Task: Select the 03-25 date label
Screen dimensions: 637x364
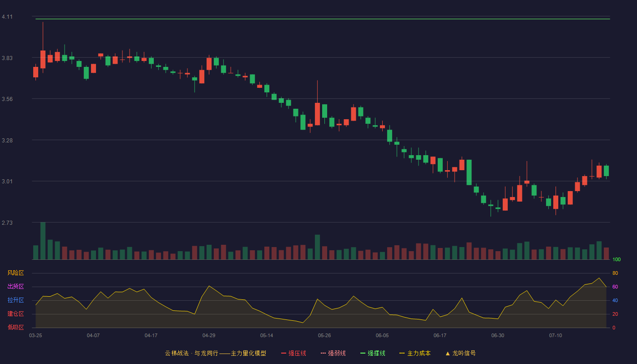Action: pos(35,335)
